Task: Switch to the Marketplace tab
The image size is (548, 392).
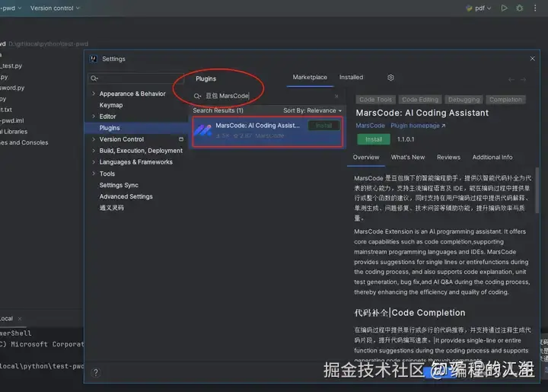Action: pos(310,77)
